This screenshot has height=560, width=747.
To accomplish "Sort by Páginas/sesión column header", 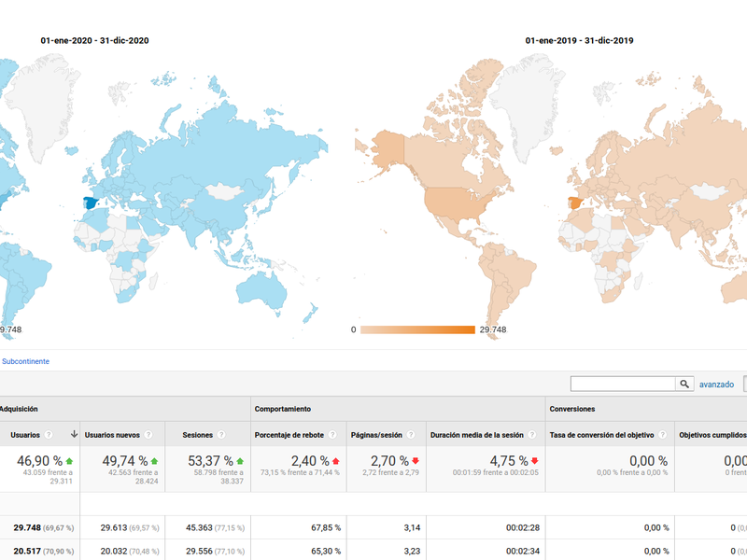I will (377, 435).
